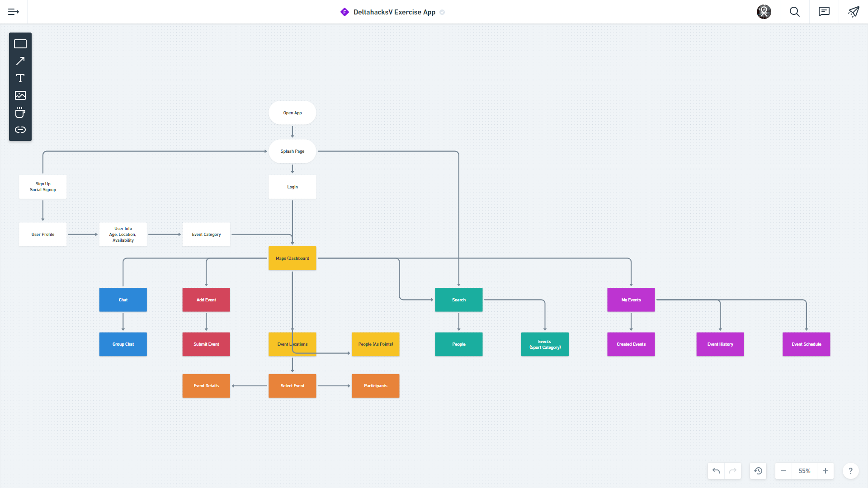
Task: Open the search magnifier icon
Action: tap(794, 12)
